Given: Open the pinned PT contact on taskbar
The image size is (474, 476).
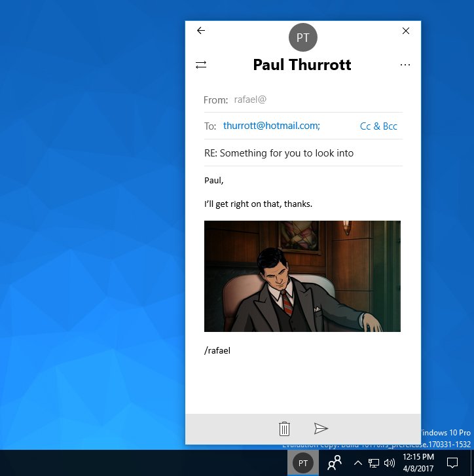Looking at the screenshot, I should click(303, 463).
